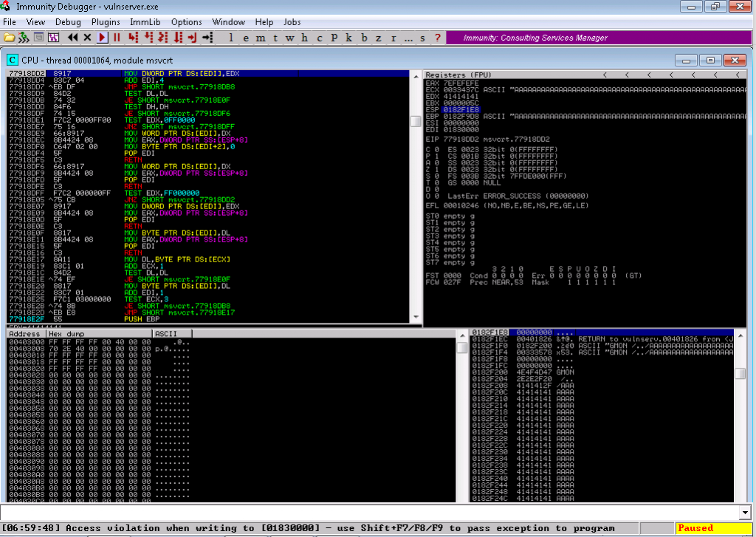Screen dimensions: 756x537
Task: Open source window with 's' button
Action: (423, 38)
